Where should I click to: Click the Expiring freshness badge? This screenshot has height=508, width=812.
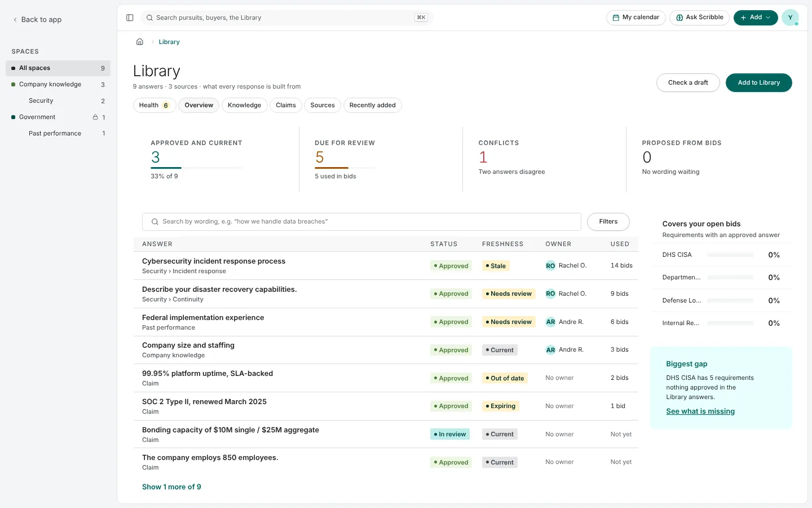(501, 406)
